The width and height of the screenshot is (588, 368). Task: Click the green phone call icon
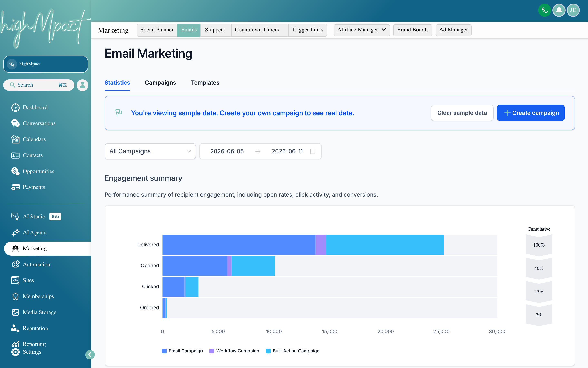tap(545, 10)
